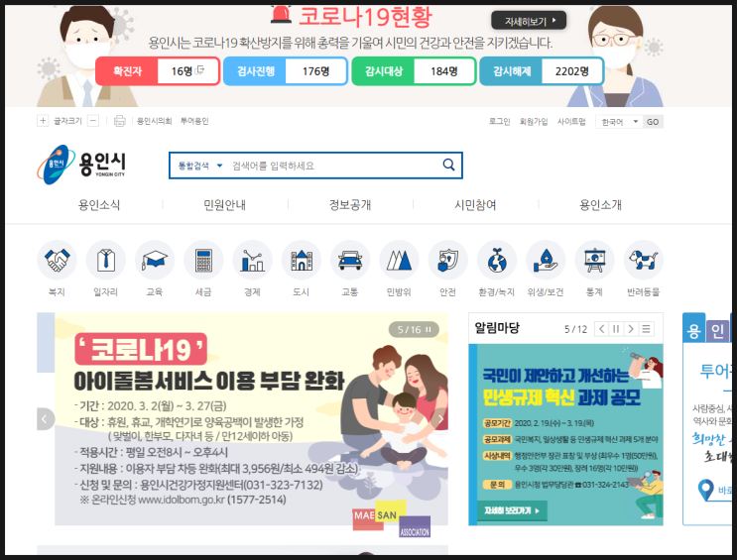The height and width of the screenshot is (560, 737).
Task: Click the 확진자 16명 status box
Action: point(158,71)
